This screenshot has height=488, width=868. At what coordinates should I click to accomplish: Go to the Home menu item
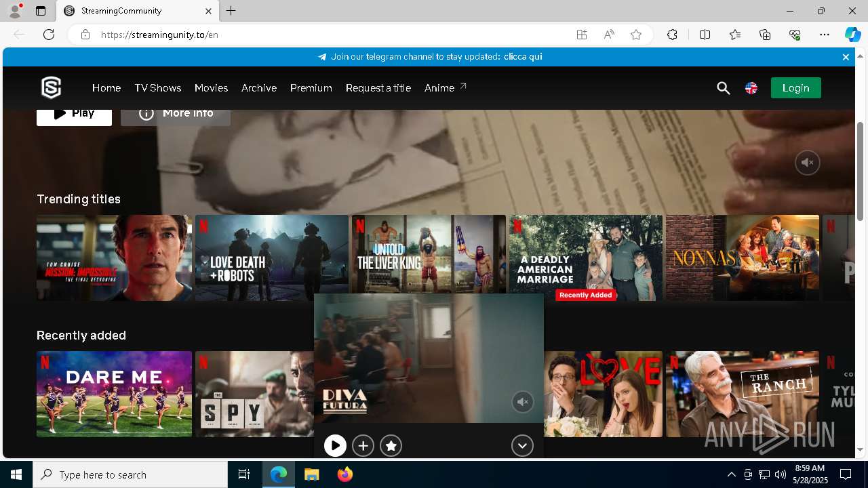106,88
